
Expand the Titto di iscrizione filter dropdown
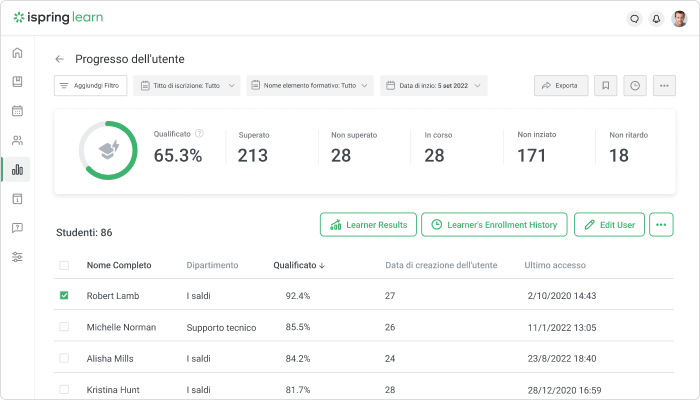187,86
